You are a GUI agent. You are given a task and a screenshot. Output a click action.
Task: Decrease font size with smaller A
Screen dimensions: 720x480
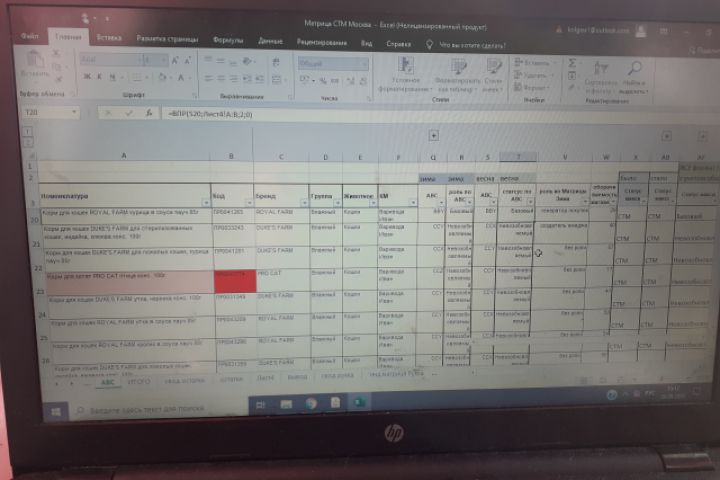187,61
